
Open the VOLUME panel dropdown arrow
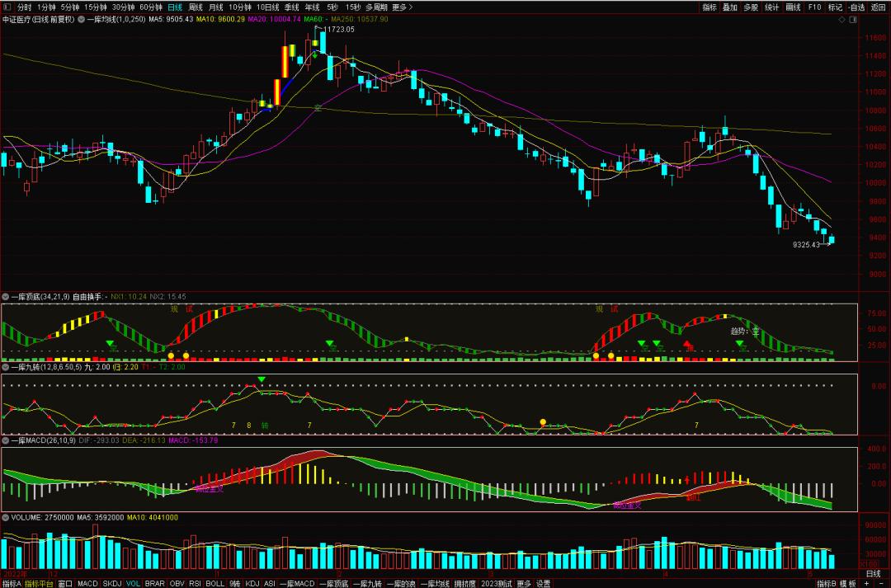pyautogui.click(x=6, y=517)
